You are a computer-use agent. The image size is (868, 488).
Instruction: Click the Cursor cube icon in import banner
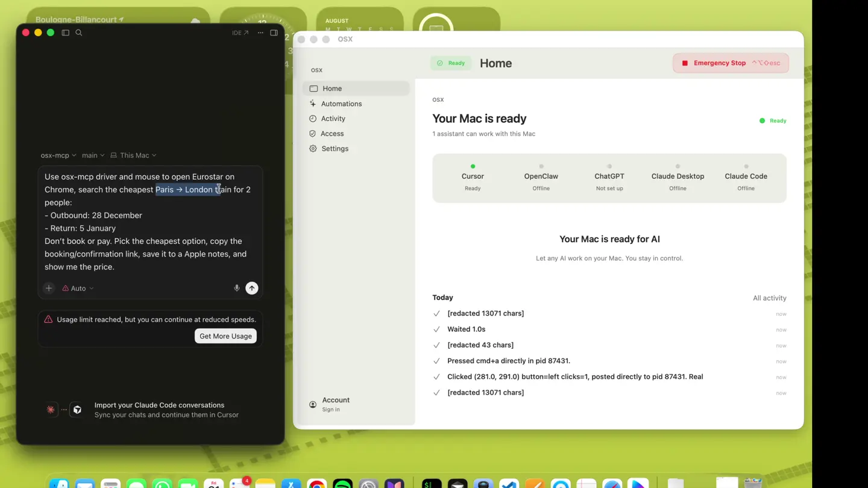coord(77,410)
